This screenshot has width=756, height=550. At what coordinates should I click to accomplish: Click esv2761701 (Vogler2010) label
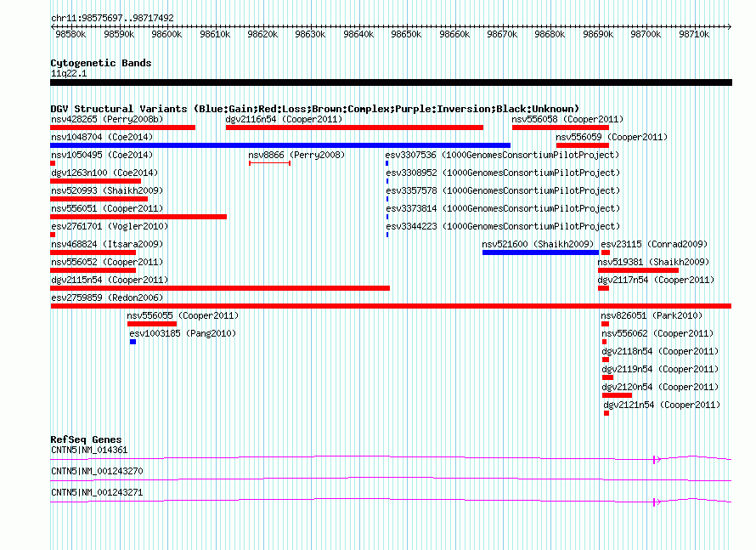coord(110,226)
